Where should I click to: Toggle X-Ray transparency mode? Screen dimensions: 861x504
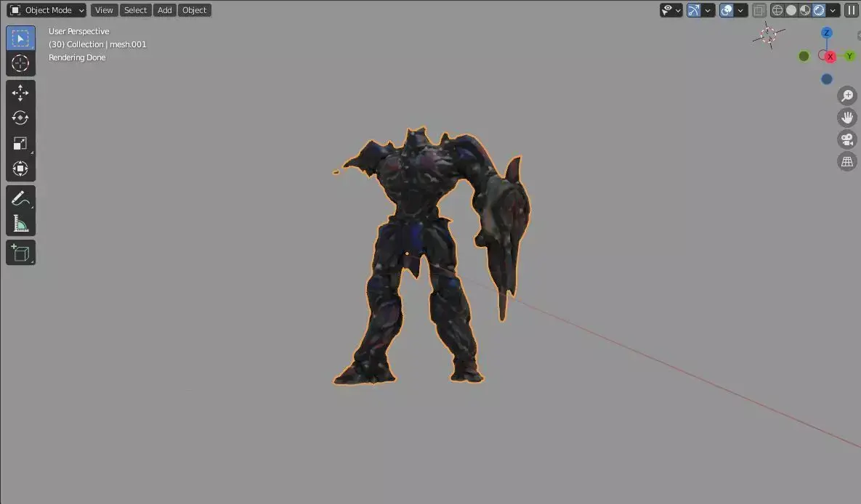(759, 10)
